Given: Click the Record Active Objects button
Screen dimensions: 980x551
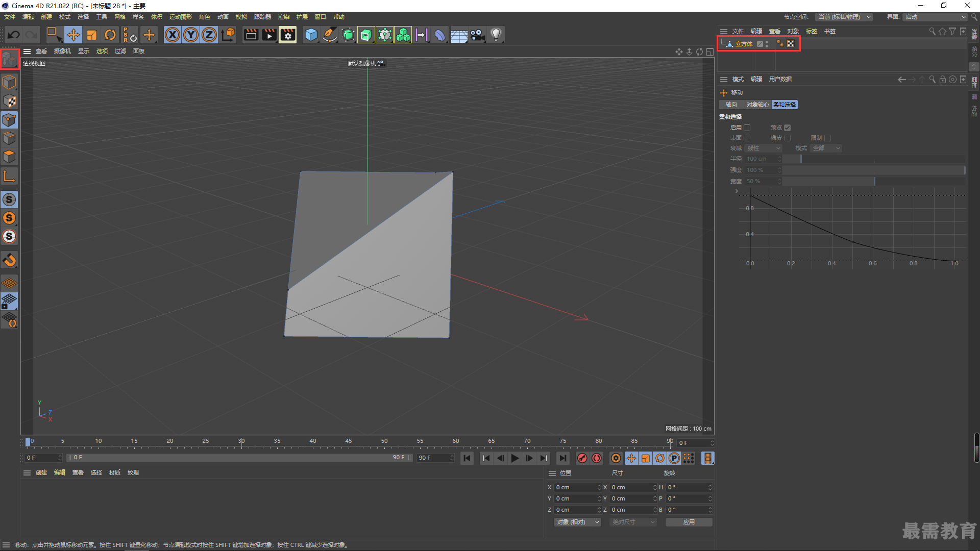Looking at the screenshot, I should (x=582, y=458).
